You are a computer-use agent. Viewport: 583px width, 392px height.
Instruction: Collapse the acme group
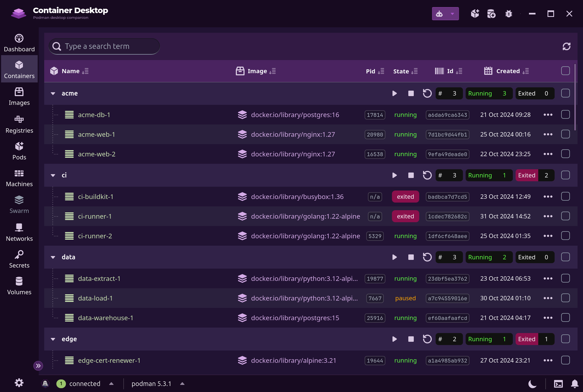(x=53, y=93)
